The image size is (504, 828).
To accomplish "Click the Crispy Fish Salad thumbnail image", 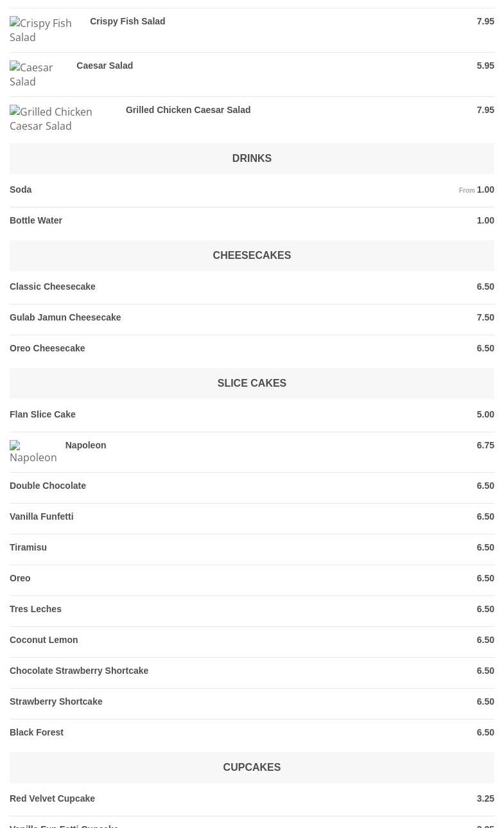I will pyautogui.click(x=41, y=30).
